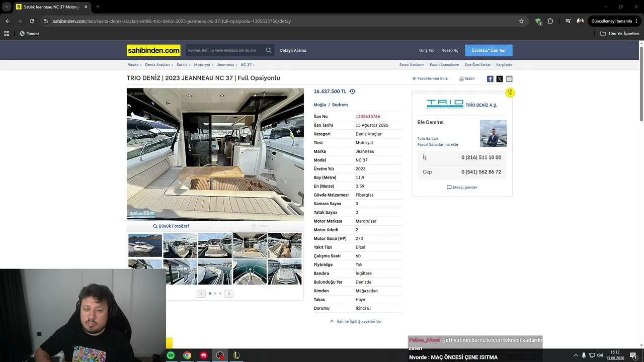
Task: Select the speeding boat thumbnail
Action: click(145, 245)
